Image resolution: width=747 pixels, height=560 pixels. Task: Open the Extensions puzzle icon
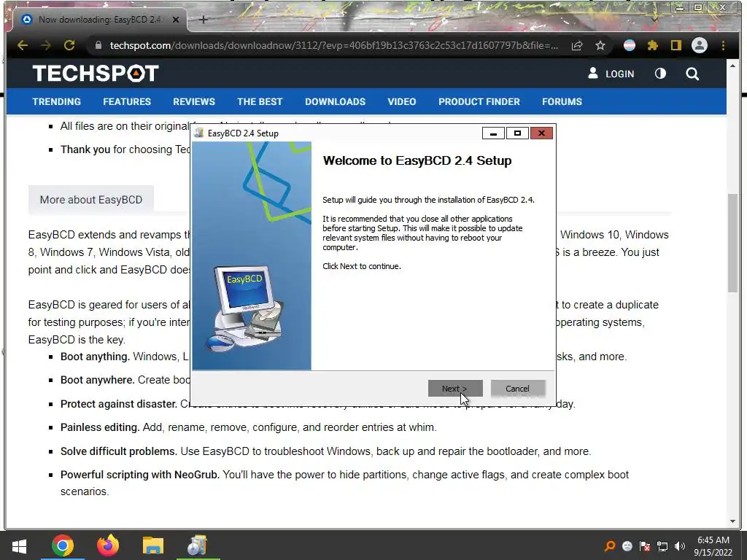point(653,45)
